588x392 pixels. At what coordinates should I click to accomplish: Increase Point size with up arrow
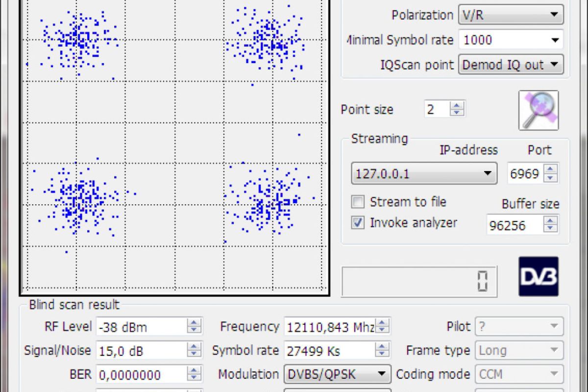pyautogui.click(x=457, y=105)
